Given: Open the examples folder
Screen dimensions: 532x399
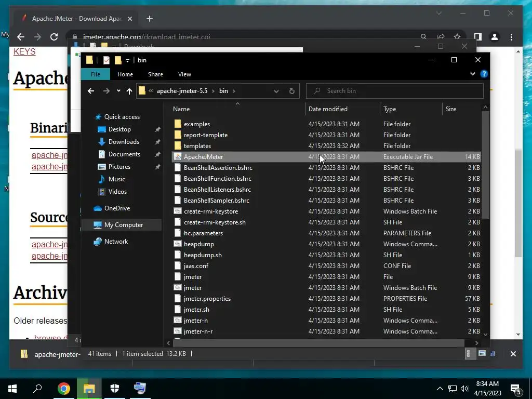Looking at the screenshot, I should click(x=197, y=124).
